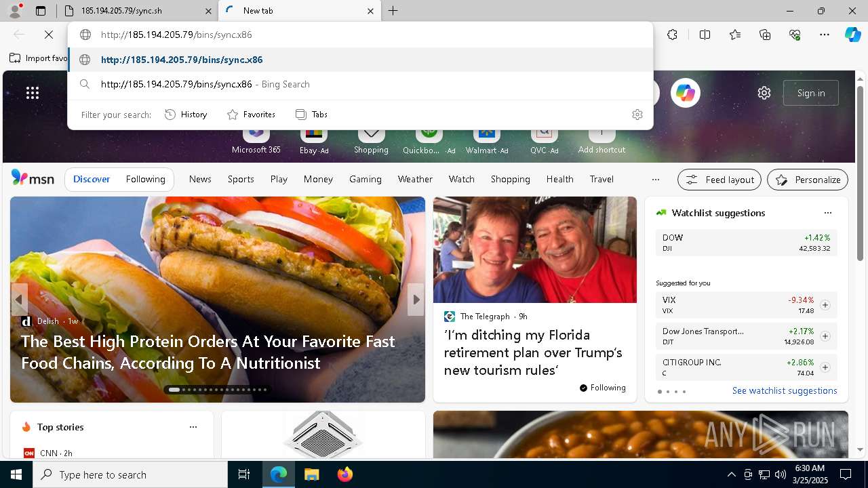Open Task View on the taskbar
Screen dimensions: 868x488
tap(244, 474)
